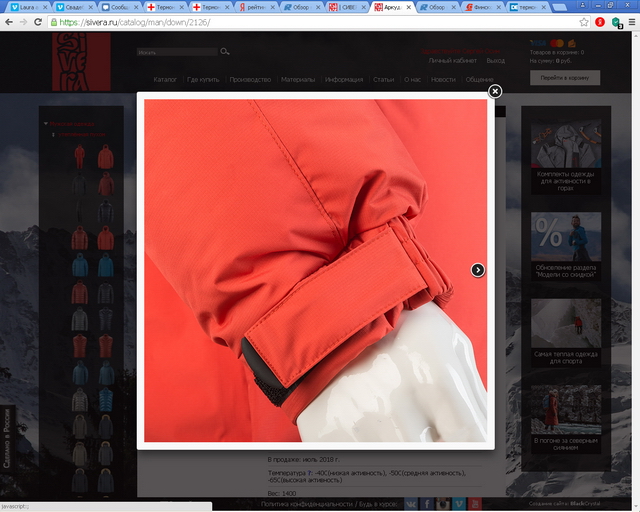The width and height of the screenshot is (640, 512).
Task: Open Самая теплая одежда для спорта card
Action: (566, 332)
